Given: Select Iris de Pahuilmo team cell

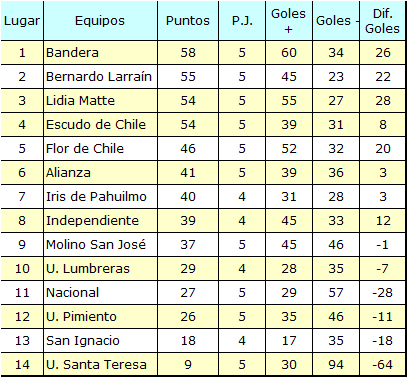Looking at the screenshot, I should (x=100, y=197).
